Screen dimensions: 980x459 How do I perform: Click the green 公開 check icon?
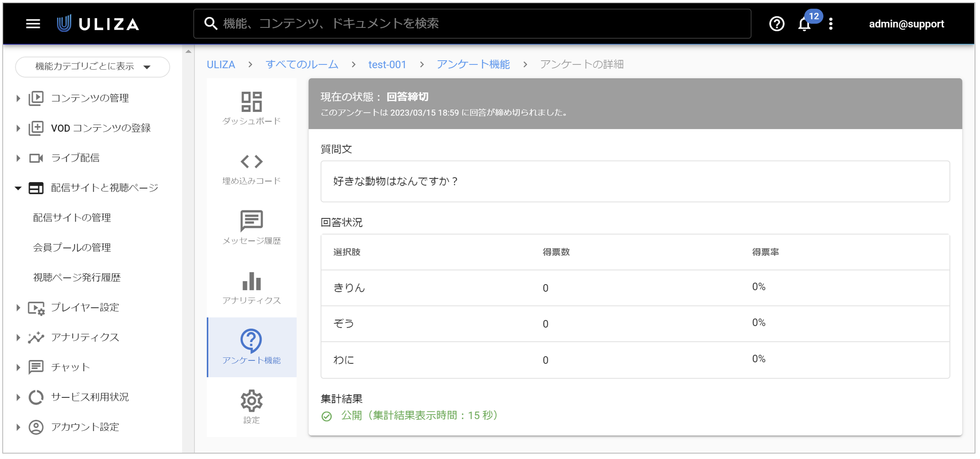(327, 416)
